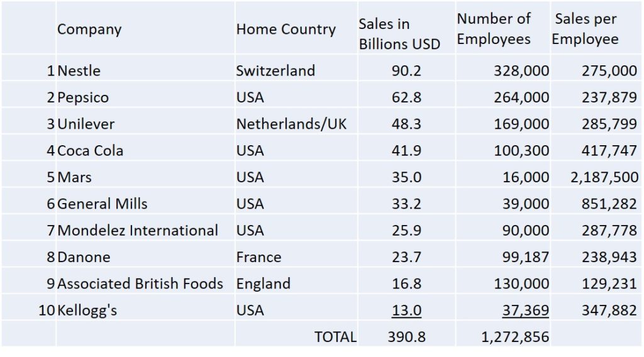Click the Pepsico company name
Image resolution: width=644 pixels, height=357 pixels.
click(x=83, y=97)
